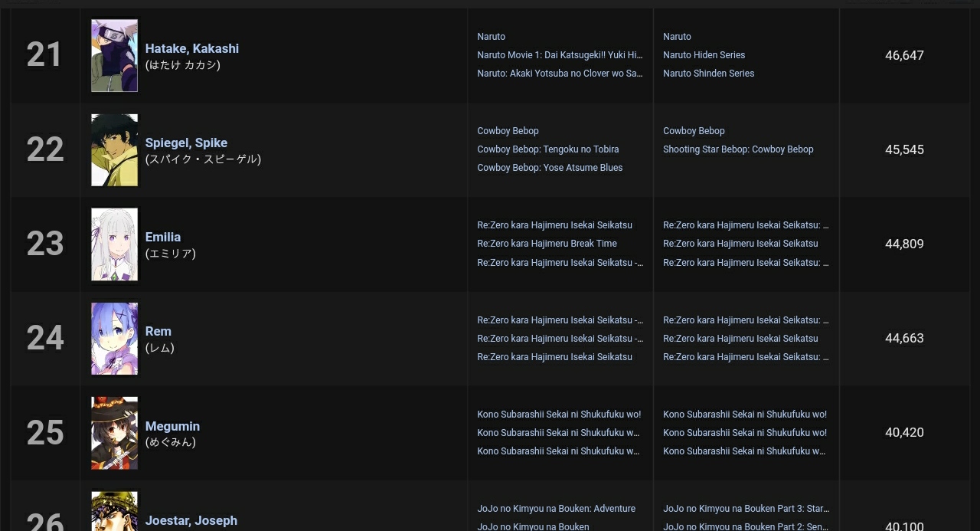Select Shooting Star Bebop: Cowboy Bebop link
Image resolution: width=980 pixels, height=531 pixels.
click(x=738, y=149)
